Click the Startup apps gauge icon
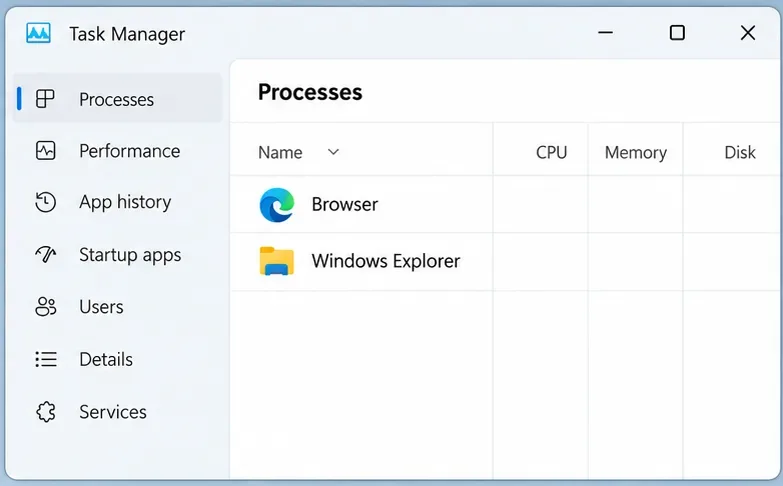Image resolution: width=783 pixels, height=486 pixels. point(45,254)
